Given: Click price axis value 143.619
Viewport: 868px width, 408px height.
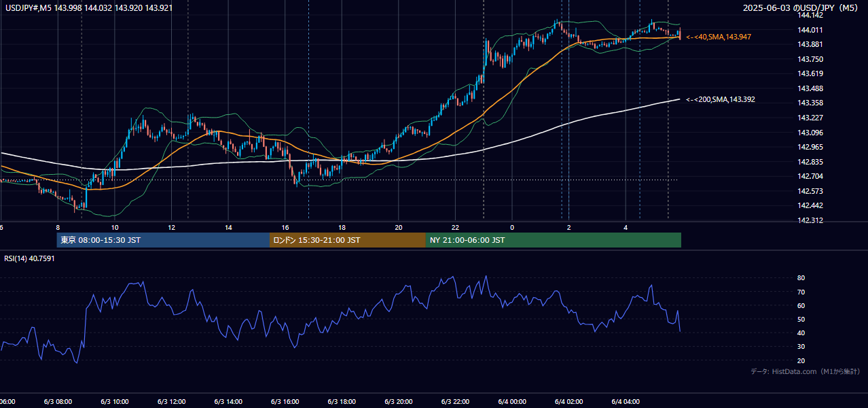Looking at the screenshot, I should 810,73.
